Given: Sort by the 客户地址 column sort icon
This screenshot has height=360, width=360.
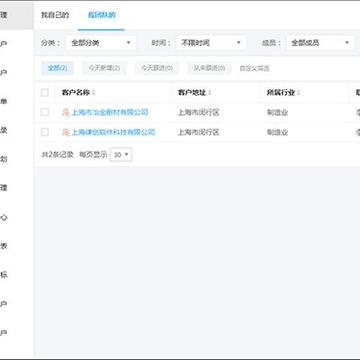Looking at the screenshot, I should tap(209, 93).
